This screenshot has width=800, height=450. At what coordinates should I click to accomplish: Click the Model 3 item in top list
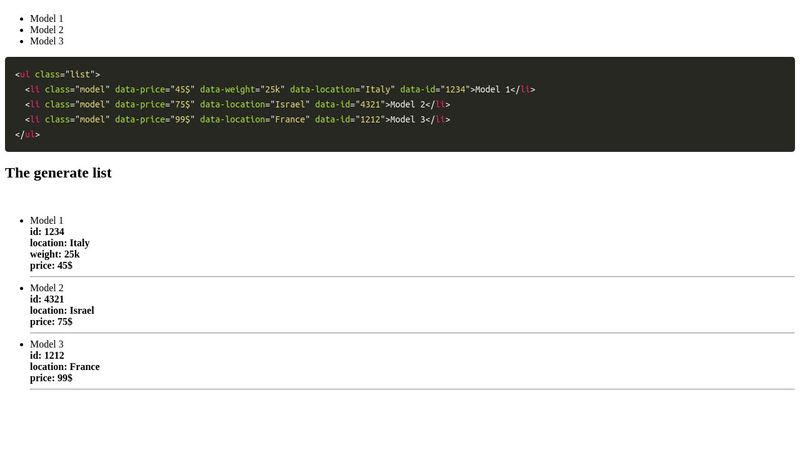tap(46, 41)
